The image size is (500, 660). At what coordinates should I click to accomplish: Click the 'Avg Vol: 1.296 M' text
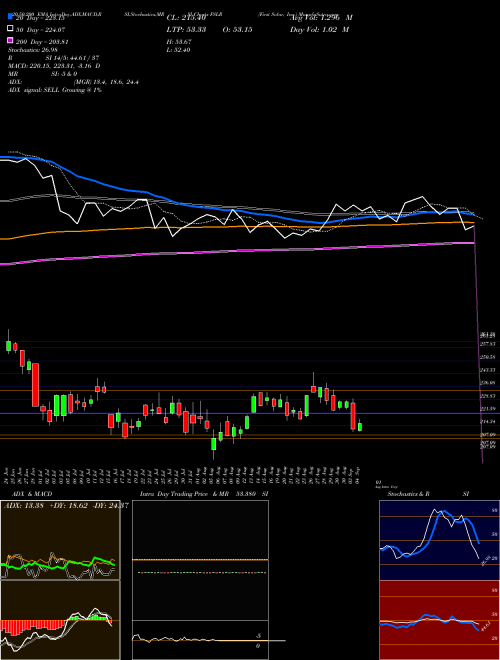pyautogui.click(x=321, y=18)
